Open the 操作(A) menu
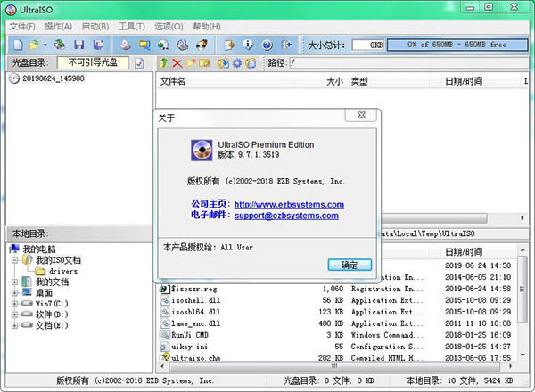The width and height of the screenshot is (535, 392). point(58,26)
